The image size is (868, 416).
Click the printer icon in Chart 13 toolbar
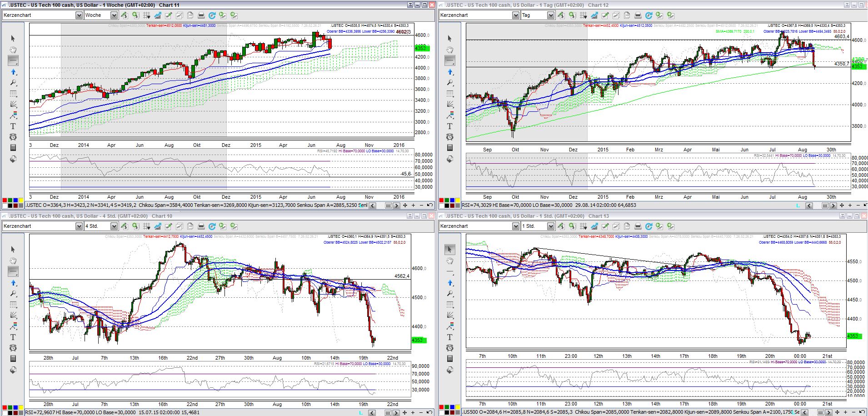point(638,226)
